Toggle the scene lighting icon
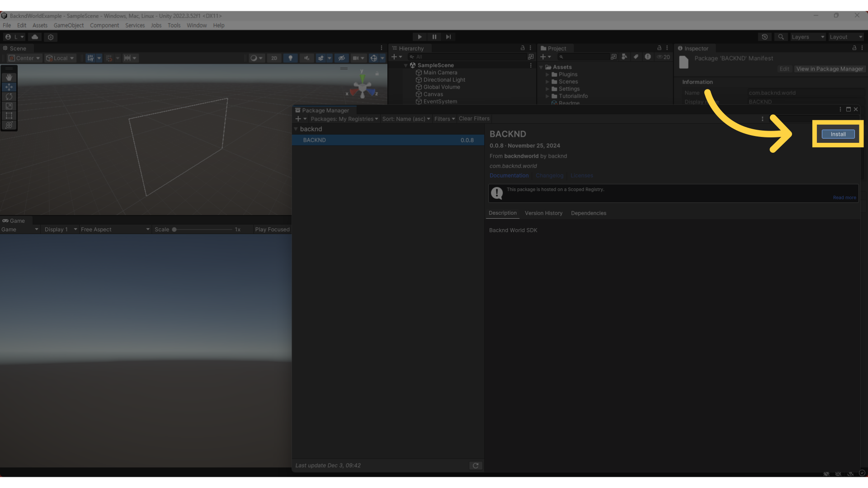This screenshot has height=488, width=868. pos(290,58)
